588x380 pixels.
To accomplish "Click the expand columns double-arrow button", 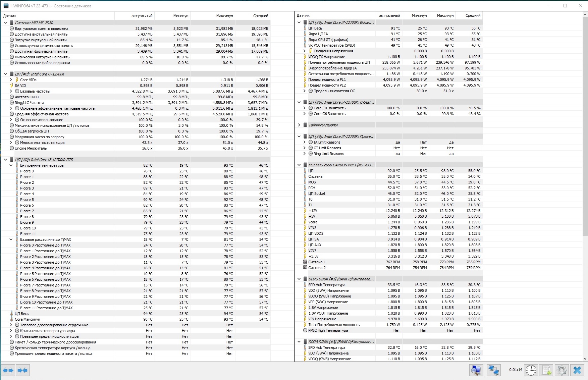I will 8,370.
